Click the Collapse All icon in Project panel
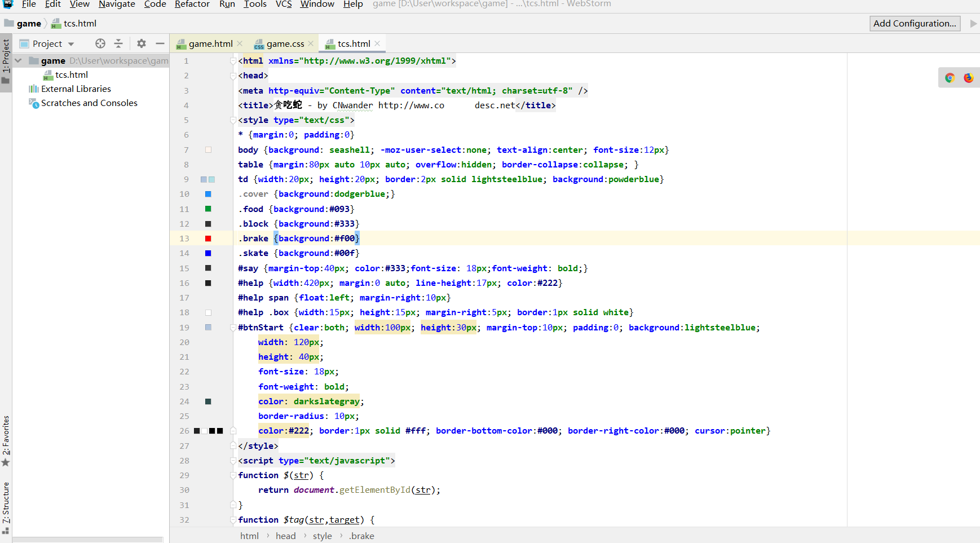This screenshot has height=543, width=980. click(118, 43)
